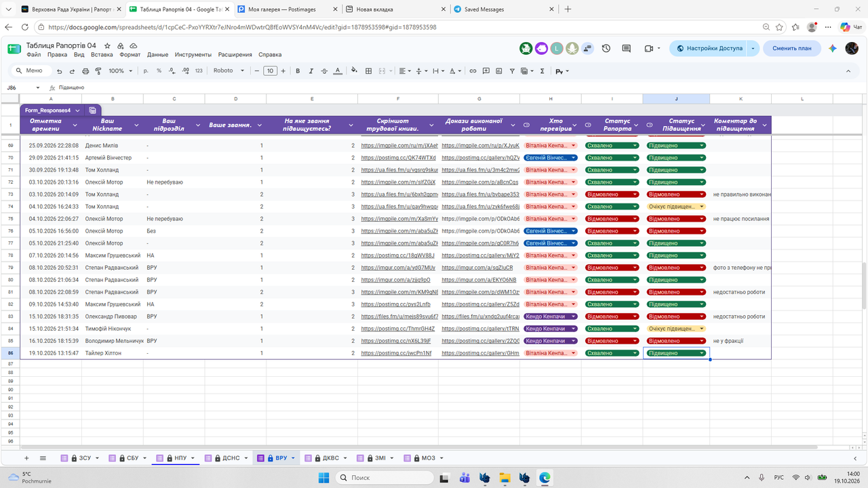Image resolution: width=868 pixels, height=488 pixels.
Task: Click Настройки Доступа share button
Action: tap(709, 49)
